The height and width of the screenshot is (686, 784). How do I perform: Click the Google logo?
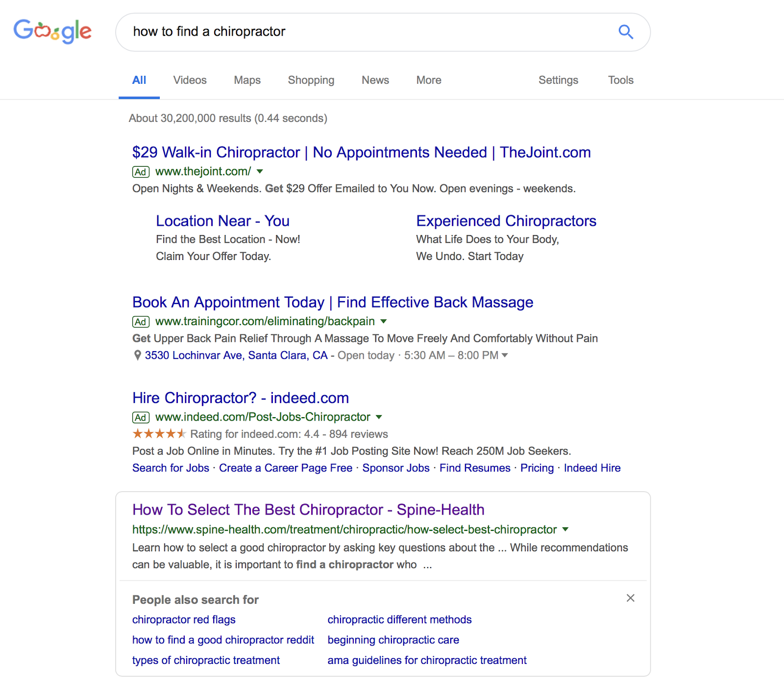(52, 31)
